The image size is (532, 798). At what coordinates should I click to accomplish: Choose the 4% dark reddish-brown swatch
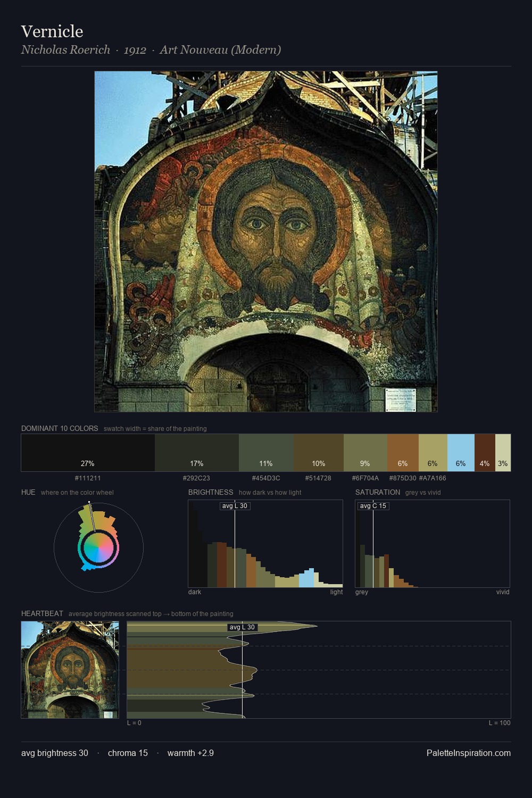(x=485, y=453)
